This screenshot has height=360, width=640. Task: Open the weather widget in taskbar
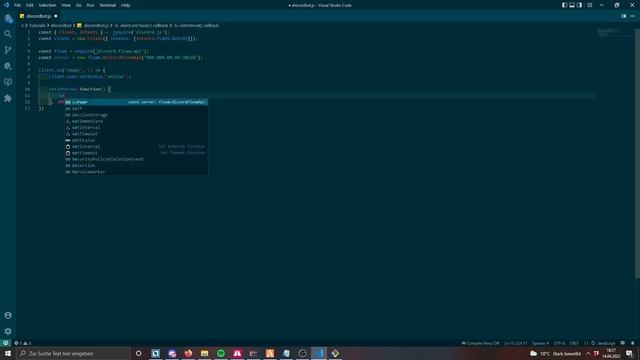[555, 353]
